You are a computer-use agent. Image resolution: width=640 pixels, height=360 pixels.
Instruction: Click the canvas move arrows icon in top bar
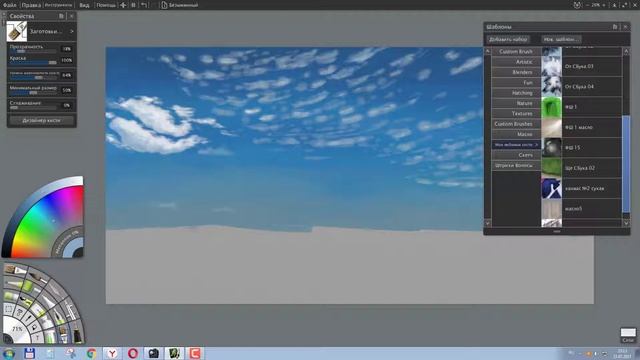click(x=123, y=5)
